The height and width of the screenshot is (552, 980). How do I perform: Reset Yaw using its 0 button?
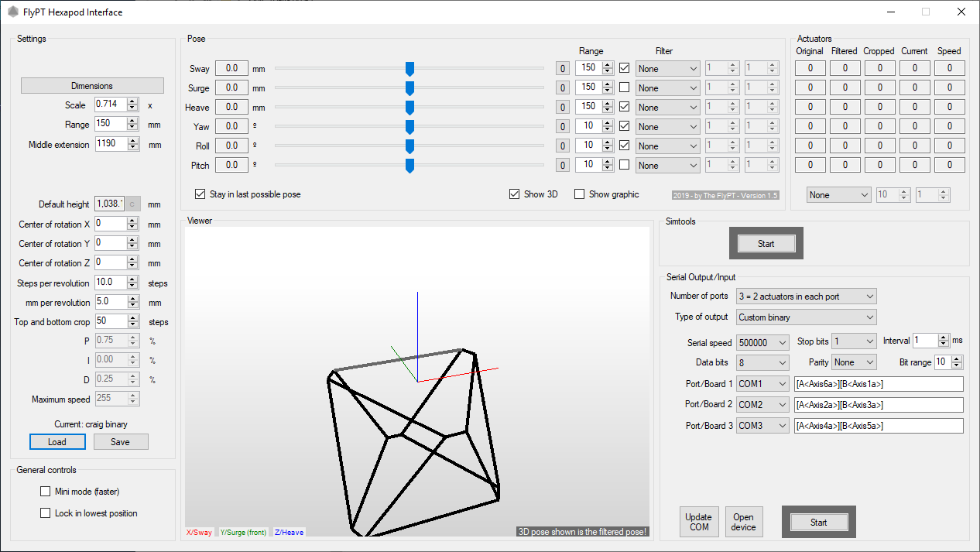tap(563, 126)
